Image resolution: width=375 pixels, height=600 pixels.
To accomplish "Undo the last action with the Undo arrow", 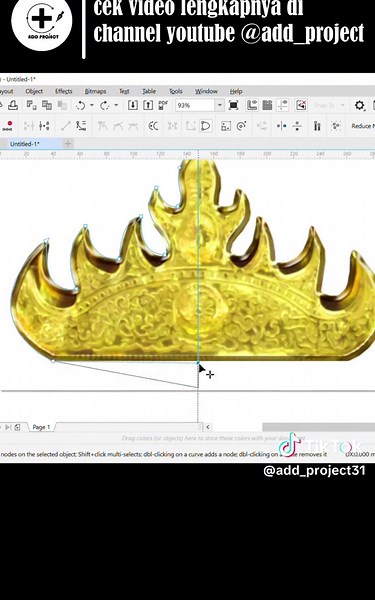I will [x=80, y=105].
